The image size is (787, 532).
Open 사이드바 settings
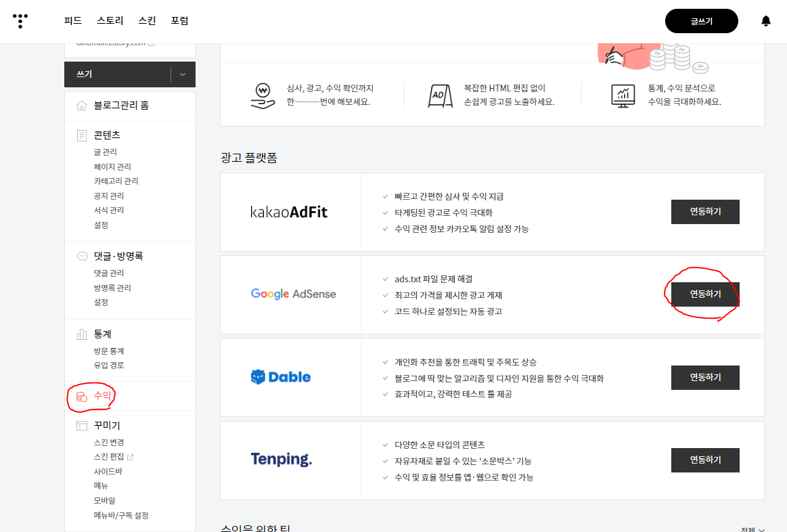pyautogui.click(x=108, y=471)
